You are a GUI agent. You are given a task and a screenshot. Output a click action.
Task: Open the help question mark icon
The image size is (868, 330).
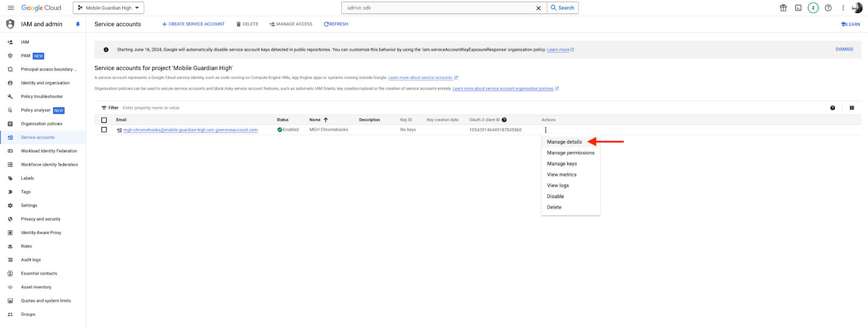click(x=828, y=8)
